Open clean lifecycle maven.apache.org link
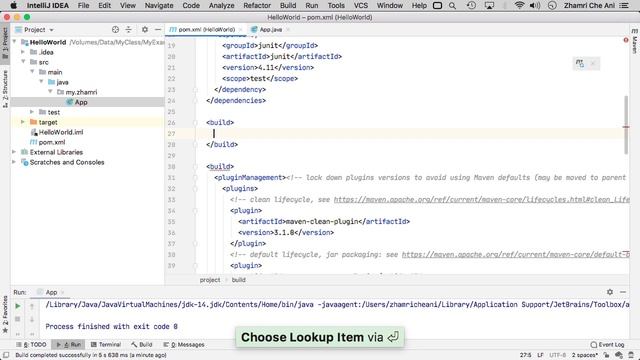The width and height of the screenshot is (640, 360). point(481,200)
